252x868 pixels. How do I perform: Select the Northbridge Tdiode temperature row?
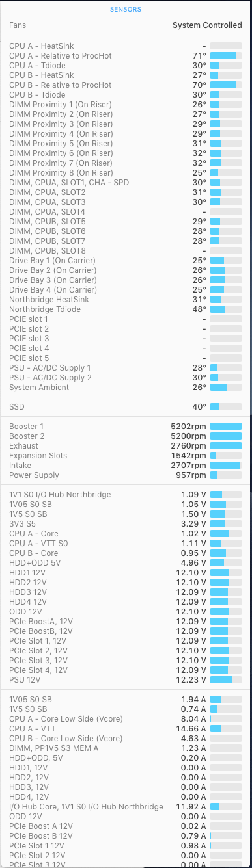pos(126,309)
